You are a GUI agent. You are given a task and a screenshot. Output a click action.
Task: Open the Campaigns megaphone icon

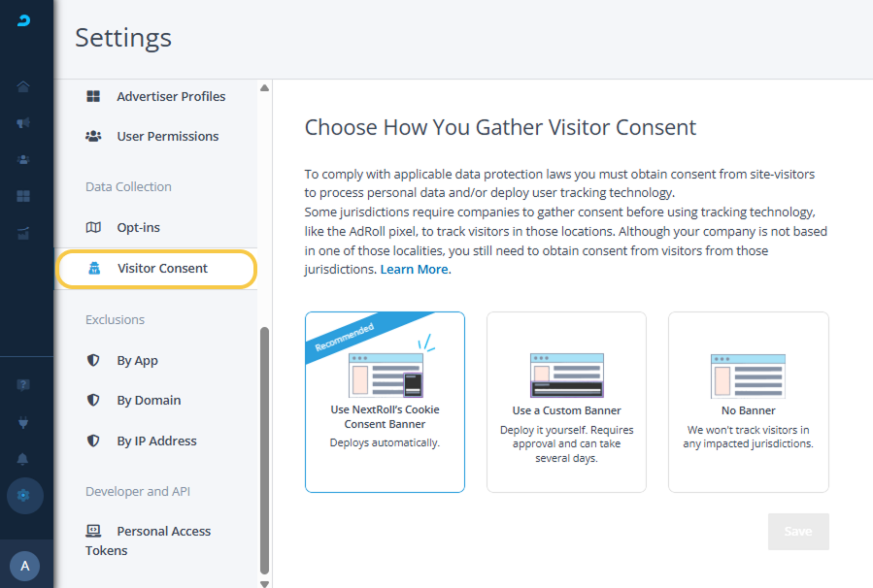pos(23,123)
